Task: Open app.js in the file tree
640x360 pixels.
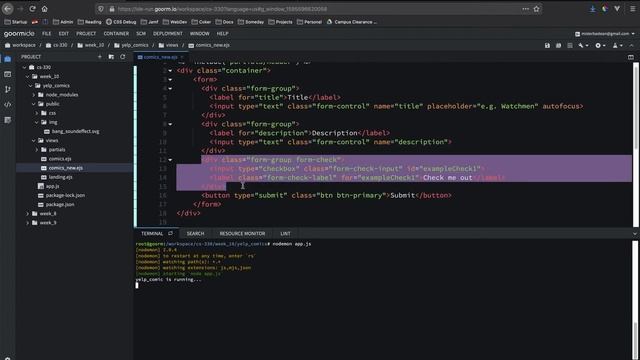Action: 52,186
